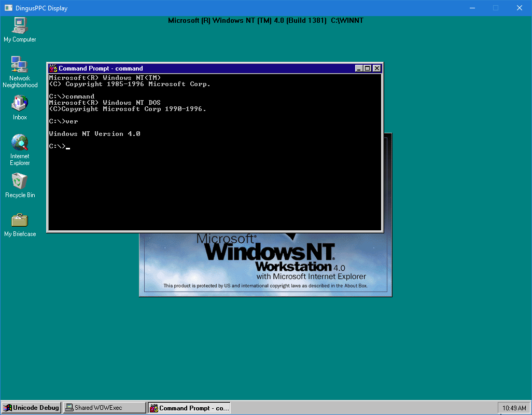Minimize the Command Prompt window
This screenshot has width=532, height=415.
[359, 68]
